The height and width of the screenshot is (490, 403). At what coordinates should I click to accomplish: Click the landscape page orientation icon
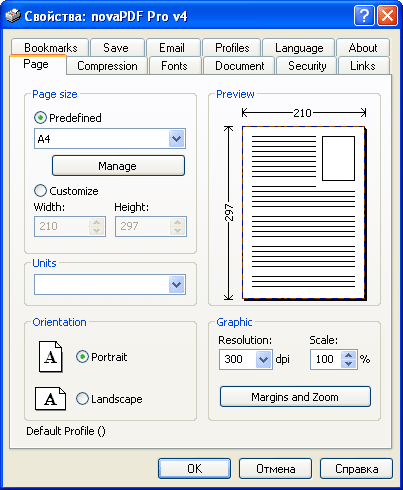click(x=50, y=399)
